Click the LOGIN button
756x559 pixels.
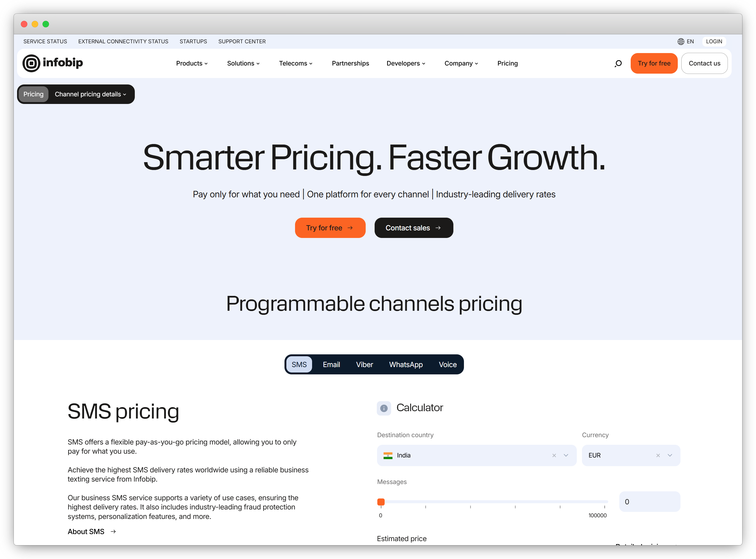coord(714,41)
